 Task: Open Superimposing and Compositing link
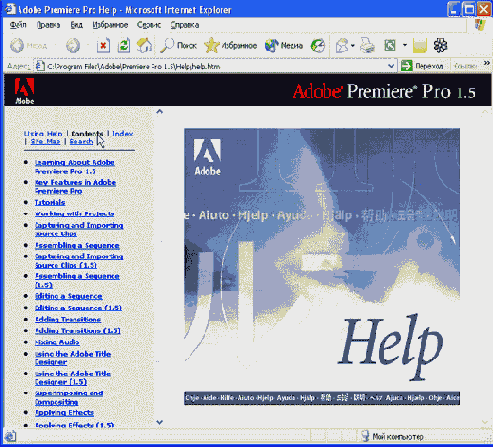(69, 398)
